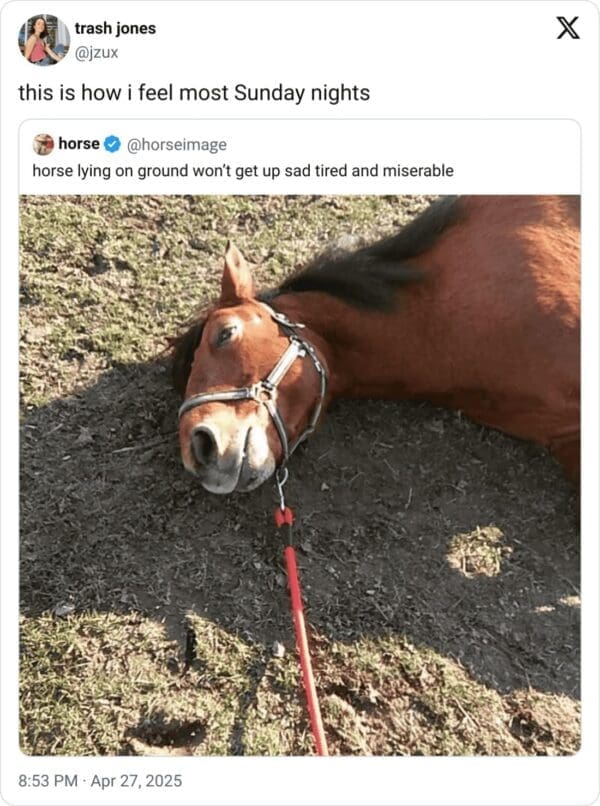
Task: Click the small grass tuft in the dirt
Action: click(x=476, y=549)
